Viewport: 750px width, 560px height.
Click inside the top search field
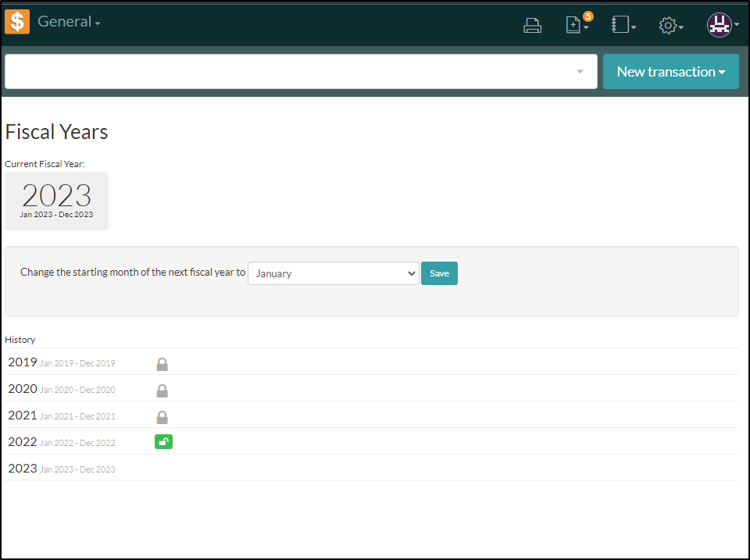(289, 72)
